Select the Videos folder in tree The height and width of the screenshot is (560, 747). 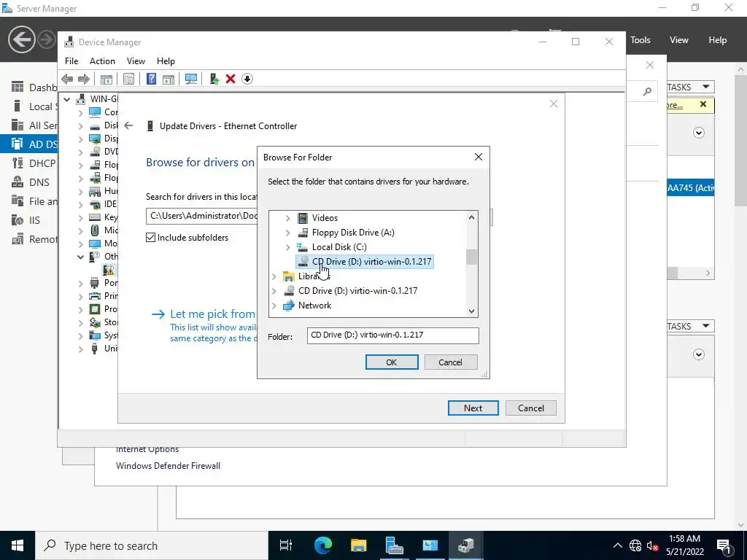(x=325, y=218)
